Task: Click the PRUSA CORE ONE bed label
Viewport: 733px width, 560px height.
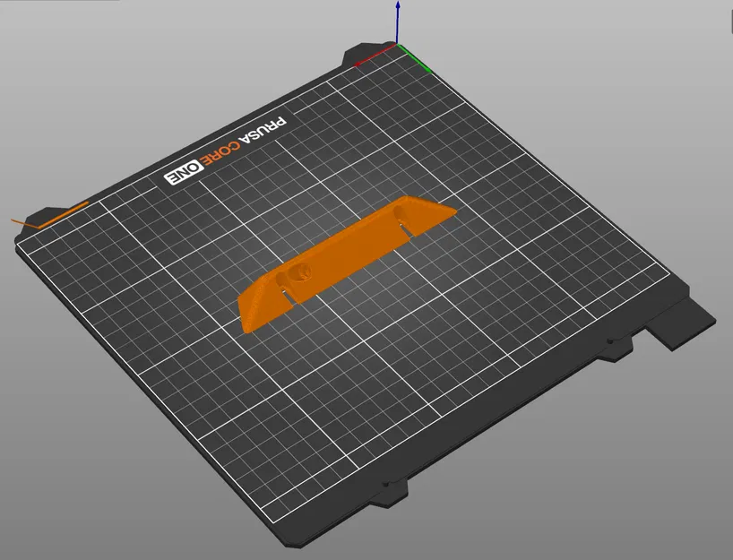Action: tap(225, 151)
